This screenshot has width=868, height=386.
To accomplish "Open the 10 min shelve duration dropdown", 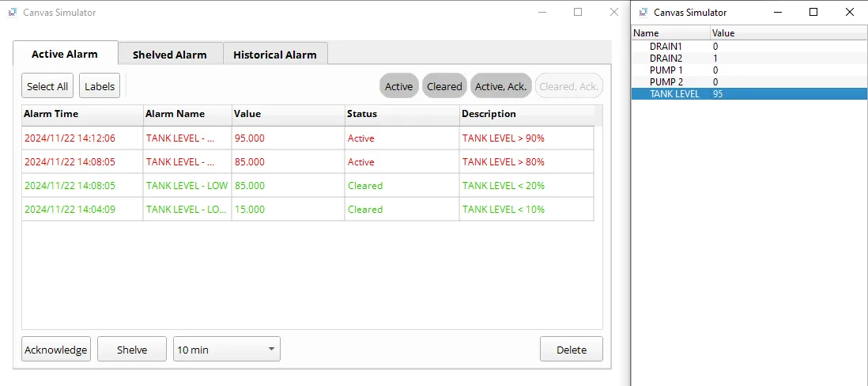I will (x=226, y=349).
